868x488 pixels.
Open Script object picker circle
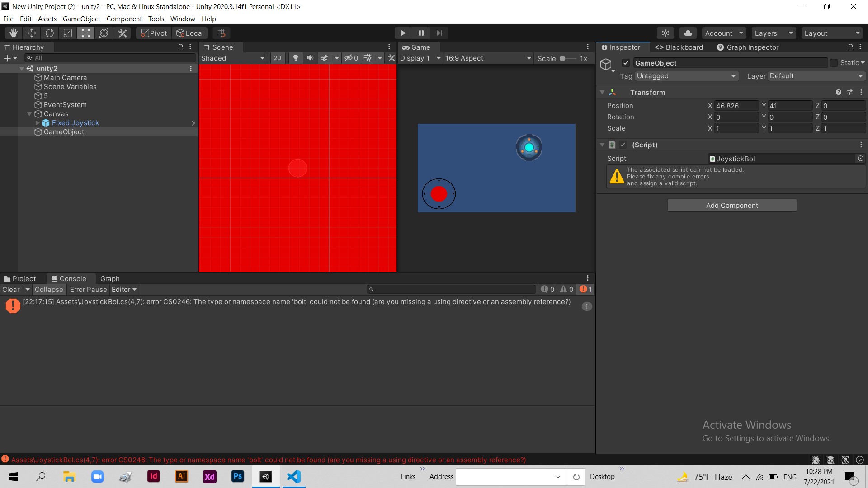pyautogui.click(x=860, y=159)
